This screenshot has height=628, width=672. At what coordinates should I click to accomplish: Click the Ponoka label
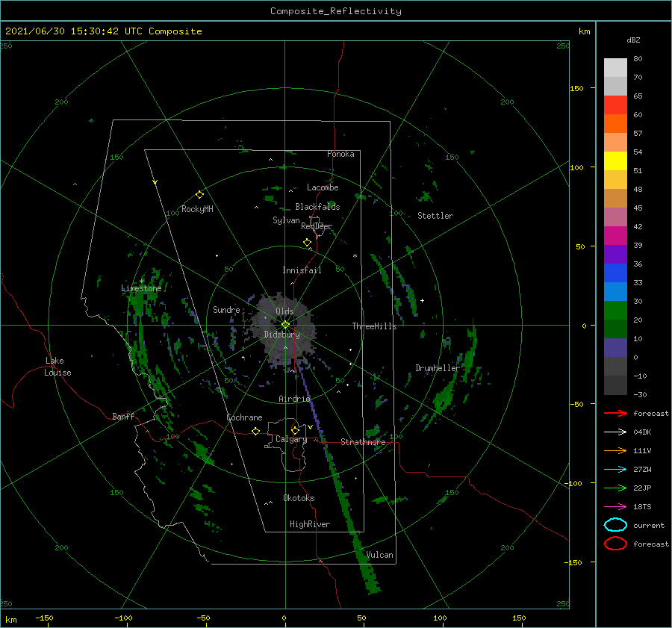click(x=340, y=154)
